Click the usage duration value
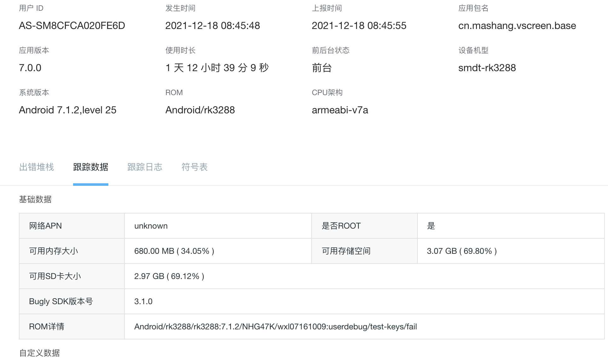The height and width of the screenshot is (364, 608). coord(217,68)
